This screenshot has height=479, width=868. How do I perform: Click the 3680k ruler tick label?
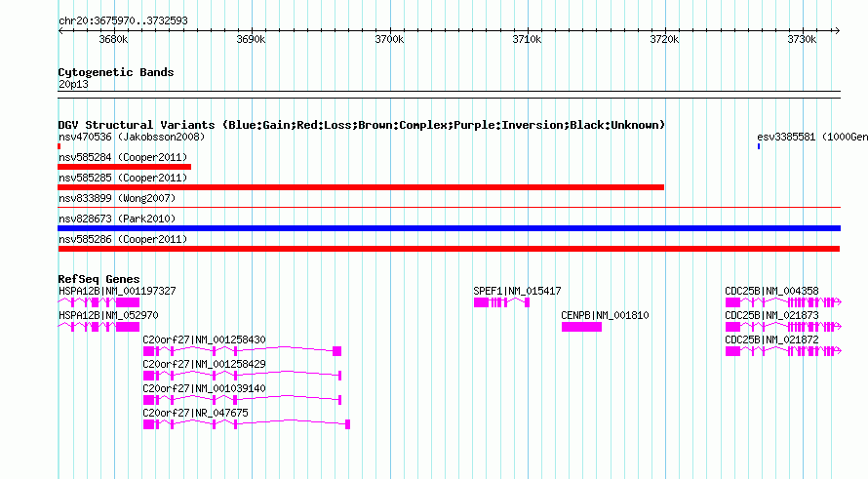113,39
